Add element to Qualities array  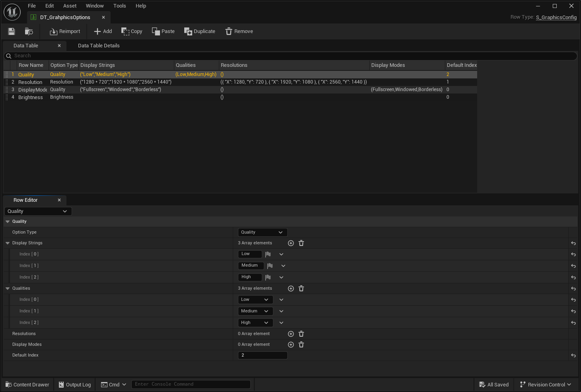coord(291,289)
